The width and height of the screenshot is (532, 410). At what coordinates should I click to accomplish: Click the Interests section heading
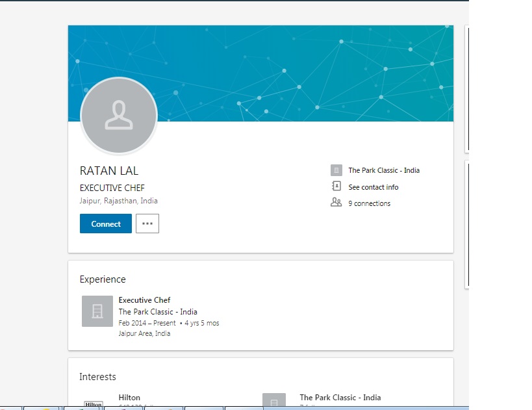coord(97,377)
